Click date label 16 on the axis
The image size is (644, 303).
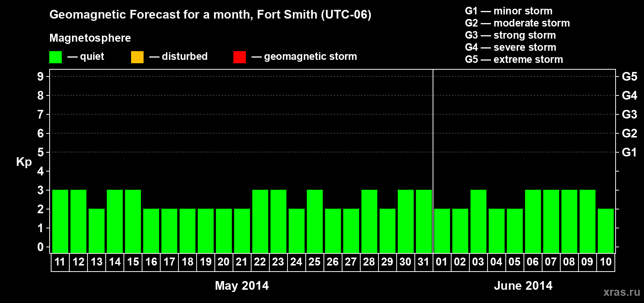click(151, 262)
